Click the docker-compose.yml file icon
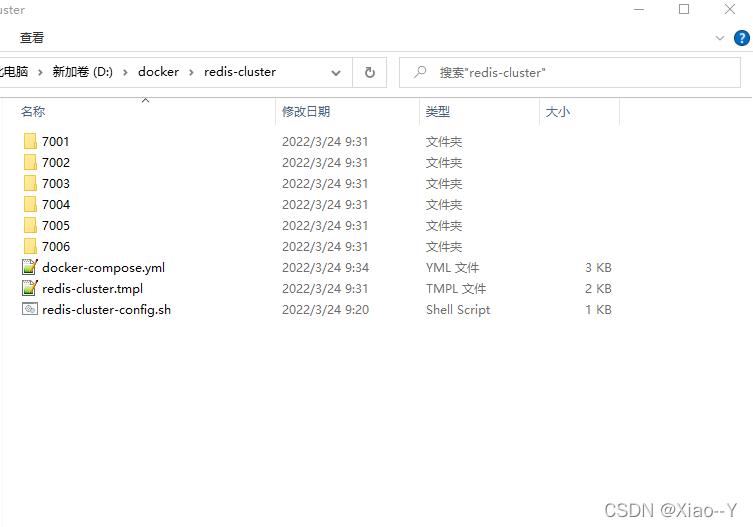This screenshot has width=753, height=527. (29, 268)
